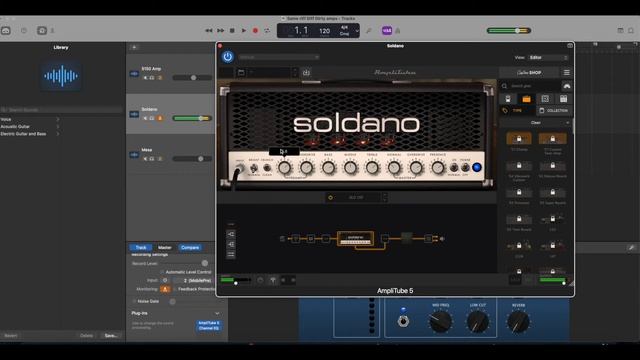Screen dimensions: 640x360
Task: Select the Stomp gear category icon
Action: (508, 99)
